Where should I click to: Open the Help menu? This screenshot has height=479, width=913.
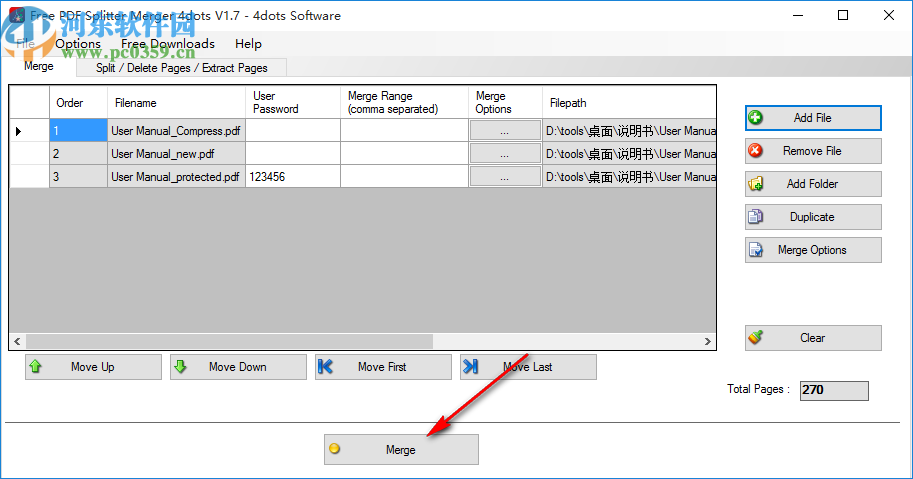[248, 44]
